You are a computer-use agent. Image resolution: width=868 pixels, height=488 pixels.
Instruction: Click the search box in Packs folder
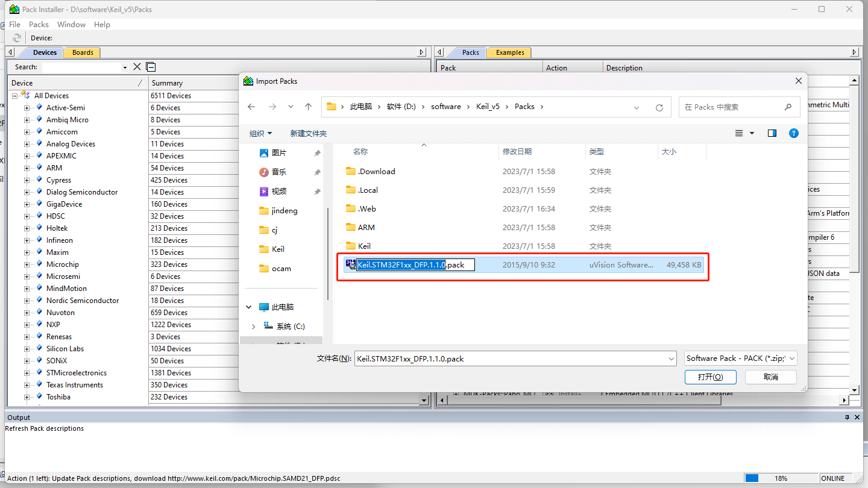(x=732, y=107)
